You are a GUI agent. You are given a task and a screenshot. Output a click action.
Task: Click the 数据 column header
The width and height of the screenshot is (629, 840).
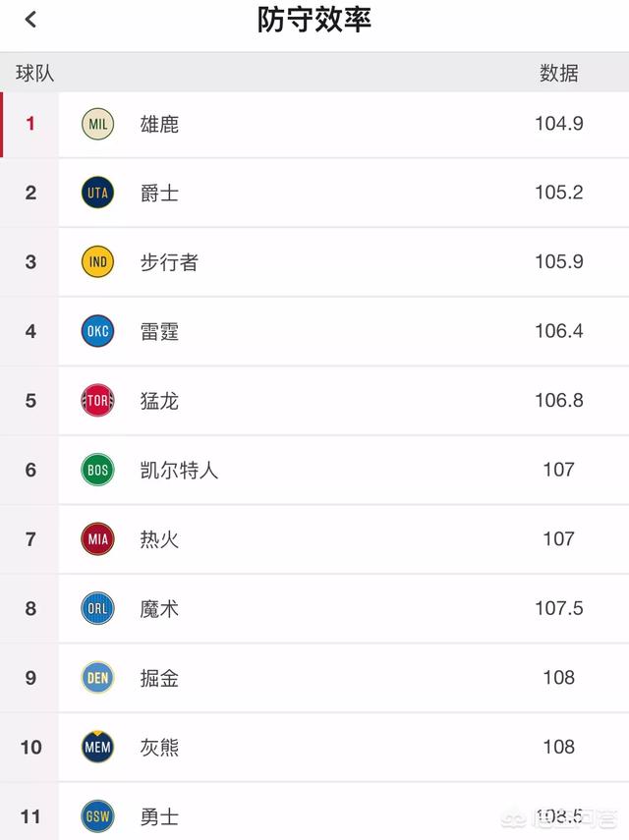coord(559,73)
